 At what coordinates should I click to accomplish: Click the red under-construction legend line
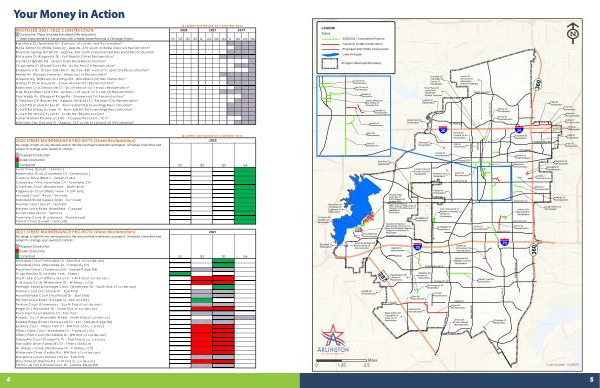pos(331,44)
